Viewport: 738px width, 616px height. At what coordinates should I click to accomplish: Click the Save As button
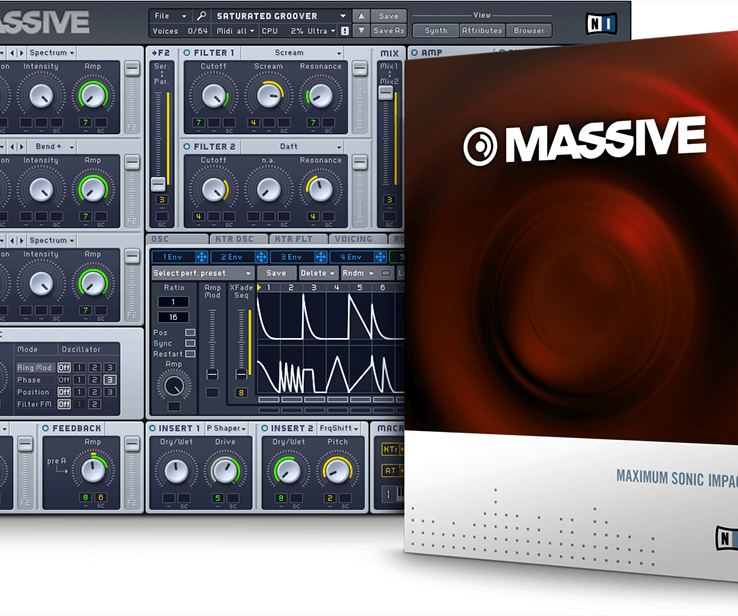coord(388,31)
